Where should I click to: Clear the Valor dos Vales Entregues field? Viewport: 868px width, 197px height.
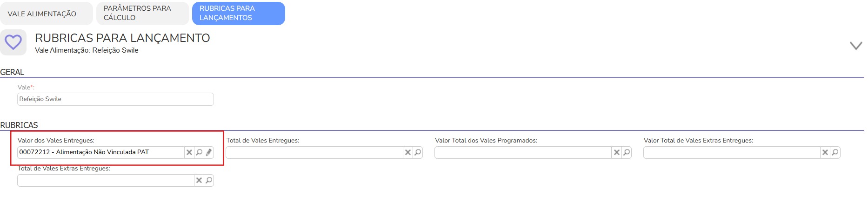click(x=189, y=152)
